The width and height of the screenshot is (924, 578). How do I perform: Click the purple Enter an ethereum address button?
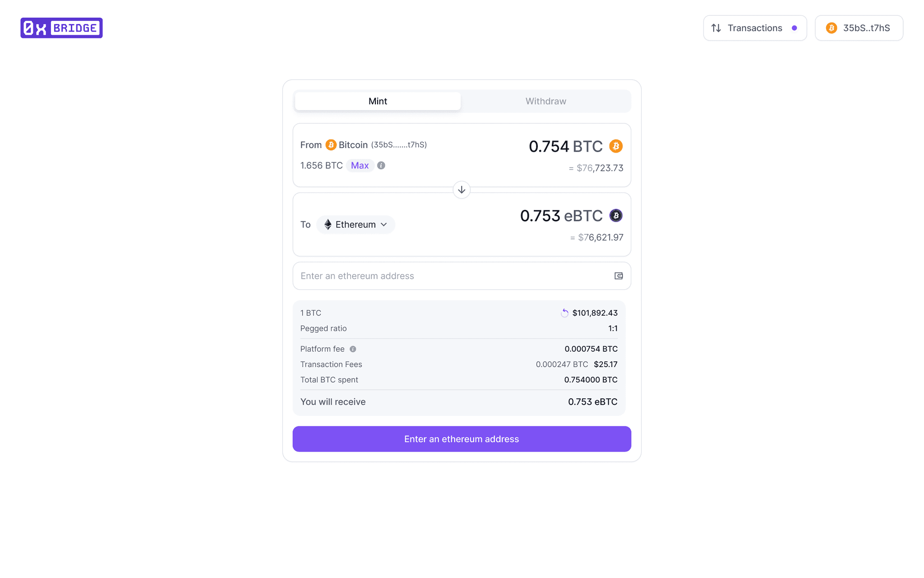(462, 439)
